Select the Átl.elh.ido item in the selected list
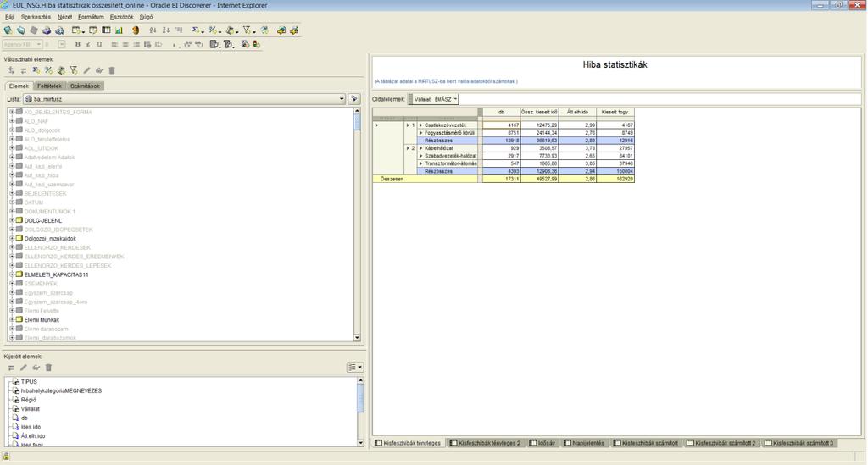The image size is (868, 465). click(33, 435)
